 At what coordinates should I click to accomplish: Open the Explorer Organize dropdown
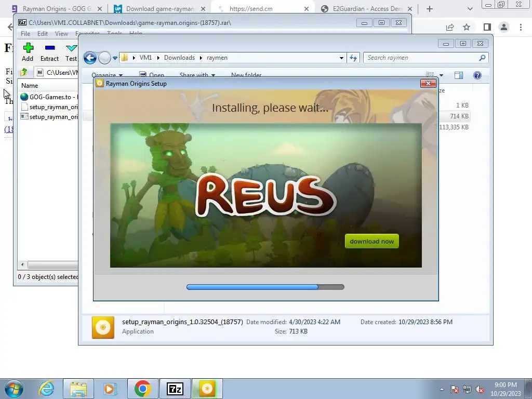click(x=107, y=75)
